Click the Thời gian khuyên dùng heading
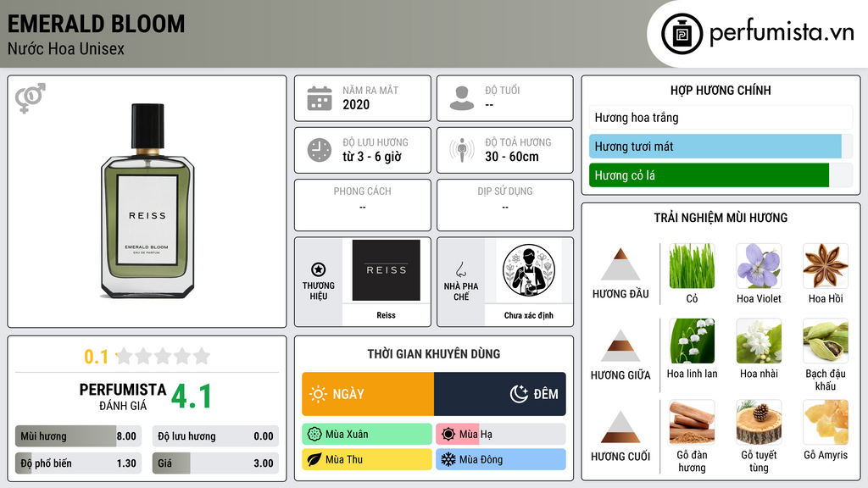Screen dimensions: 868x488 [434, 354]
